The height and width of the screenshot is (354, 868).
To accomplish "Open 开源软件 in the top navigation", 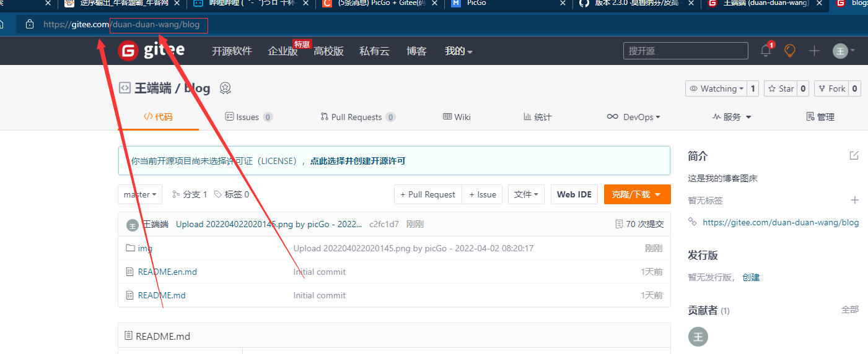I will coord(232,51).
